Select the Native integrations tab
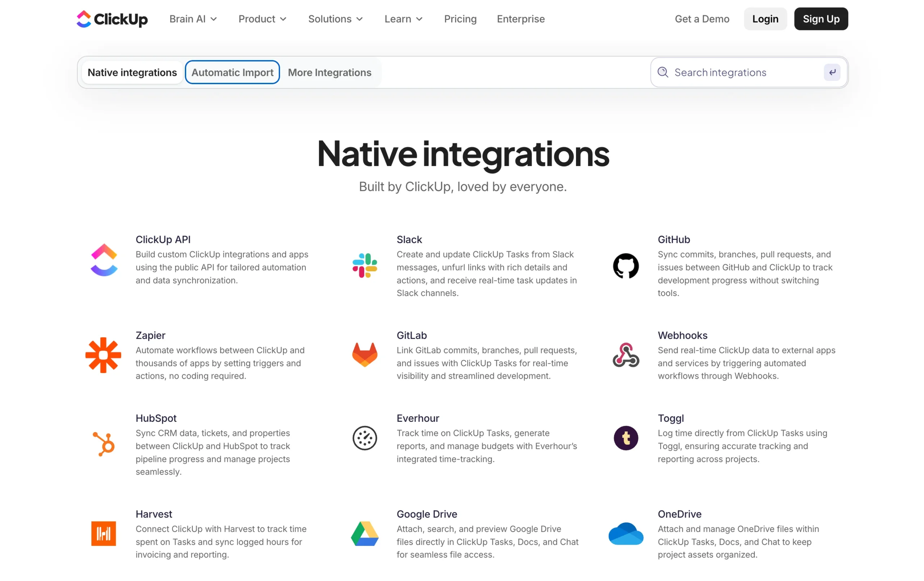 [132, 72]
